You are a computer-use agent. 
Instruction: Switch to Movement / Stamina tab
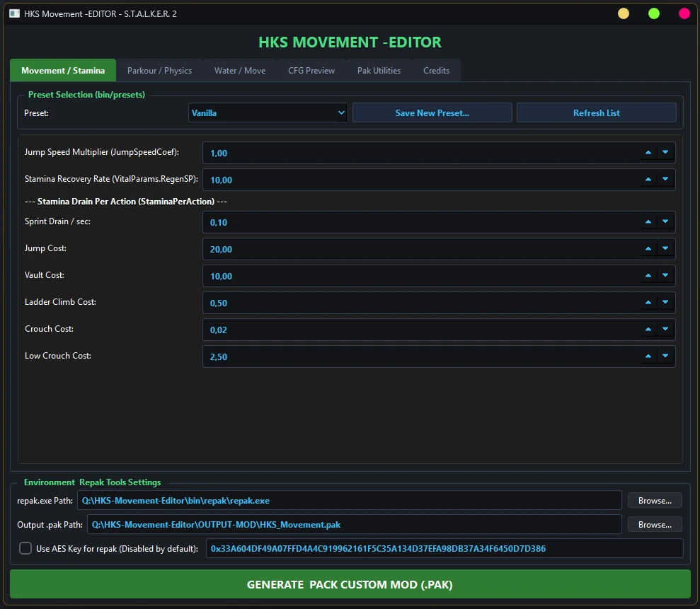tap(63, 71)
